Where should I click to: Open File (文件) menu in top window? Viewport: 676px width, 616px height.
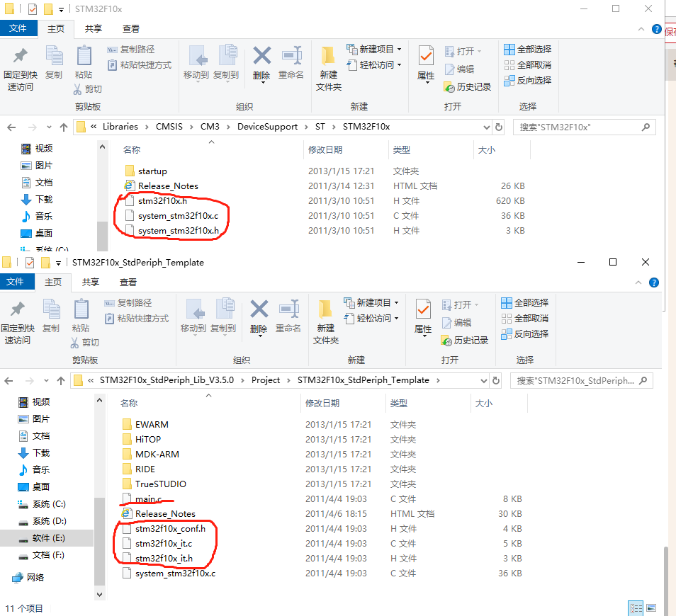(18, 28)
